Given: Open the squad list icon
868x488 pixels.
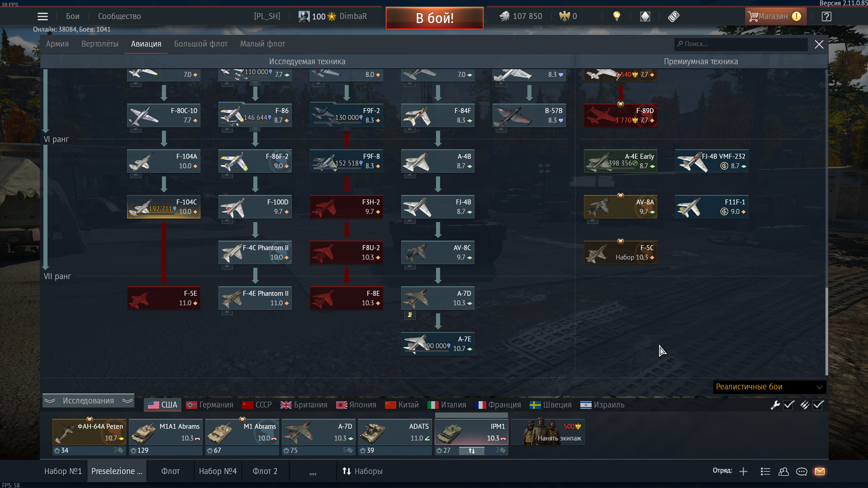Looking at the screenshot, I should click(765, 471).
